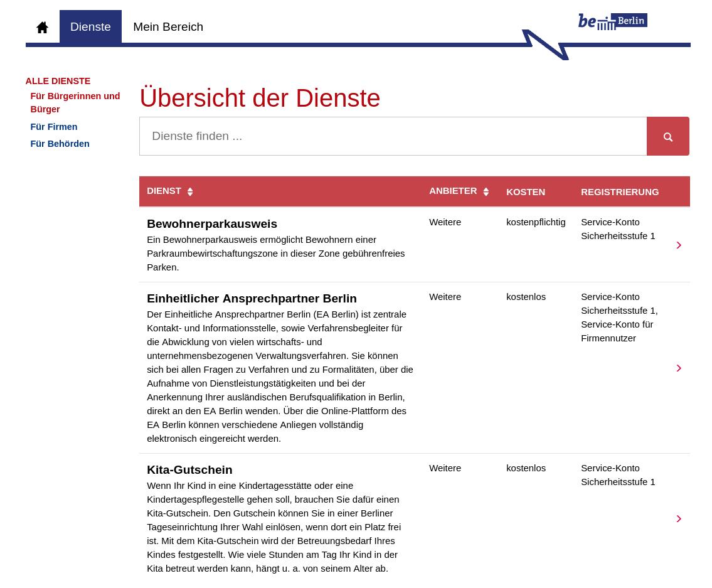Click Weitere in the Kita-Gutschein row
This screenshot has height=588, width=712.
(445, 468)
